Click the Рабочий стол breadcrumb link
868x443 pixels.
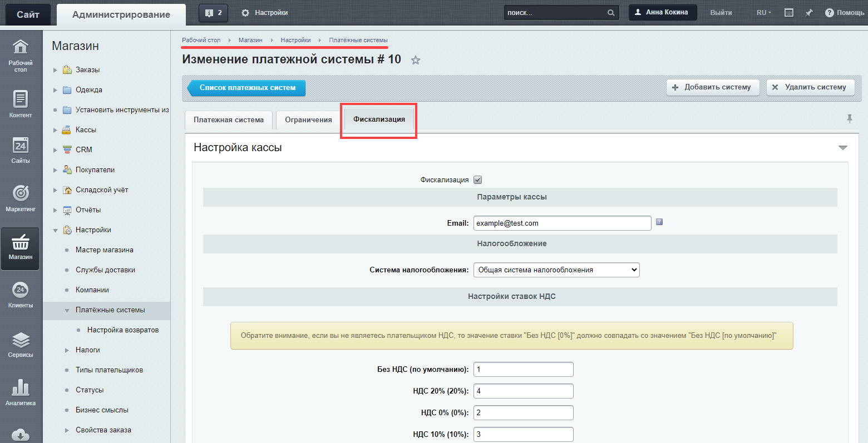[201, 40]
